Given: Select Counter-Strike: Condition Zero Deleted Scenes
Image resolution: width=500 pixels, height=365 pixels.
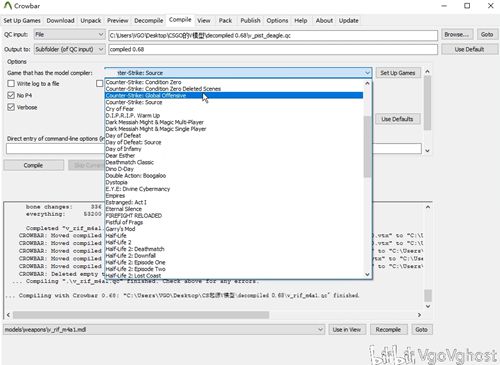Looking at the screenshot, I should pyautogui.click(x=234, y=89).
